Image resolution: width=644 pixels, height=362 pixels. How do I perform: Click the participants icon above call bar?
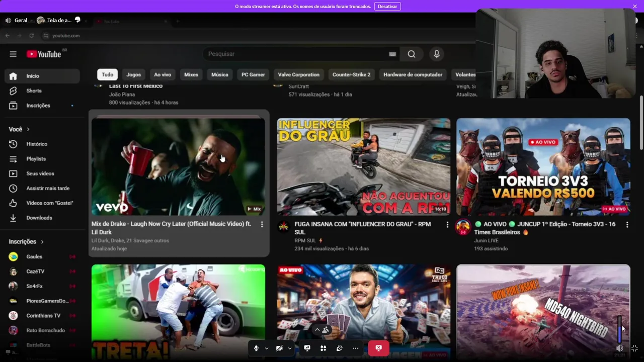click(x=326, y=330)
